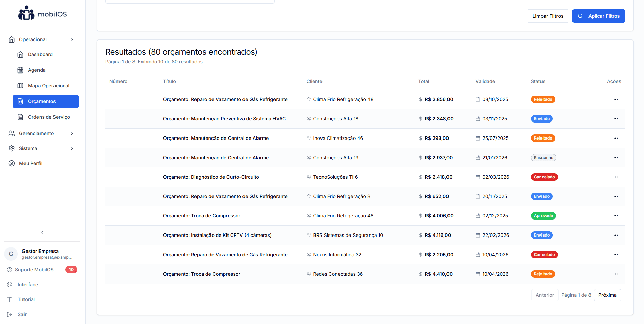Collapse the sidebar with the arrow
The image size is (644, 324).
pos(42,232)
